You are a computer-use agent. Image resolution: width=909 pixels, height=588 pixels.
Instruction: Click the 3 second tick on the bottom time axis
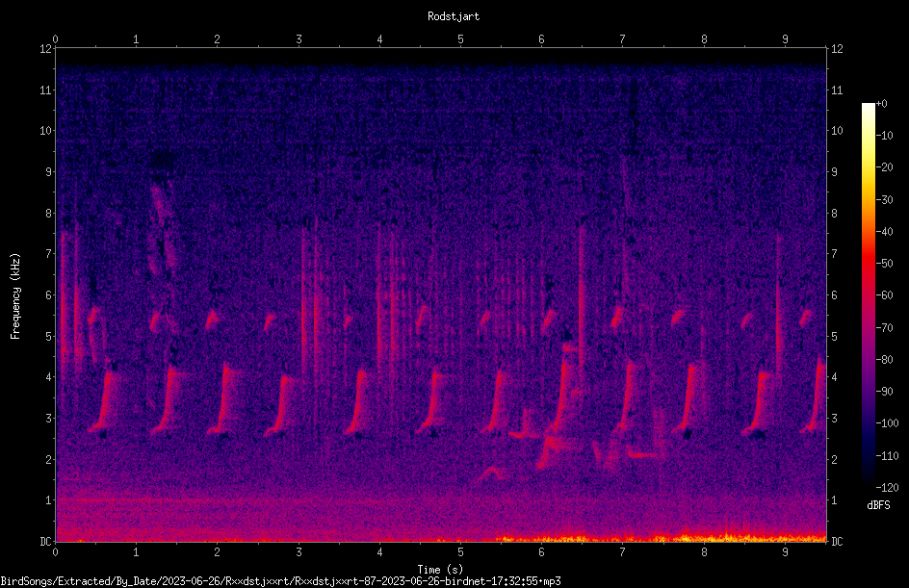click(299, 552)
